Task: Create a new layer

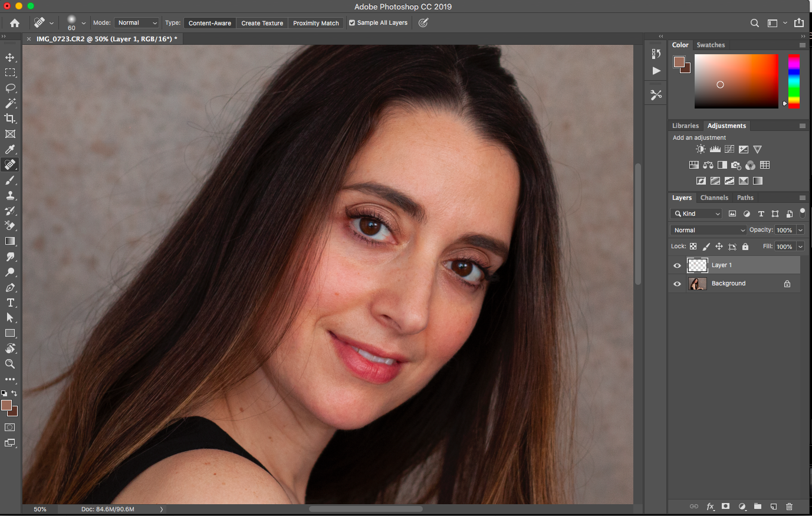Action: click(x=774, y=507)
